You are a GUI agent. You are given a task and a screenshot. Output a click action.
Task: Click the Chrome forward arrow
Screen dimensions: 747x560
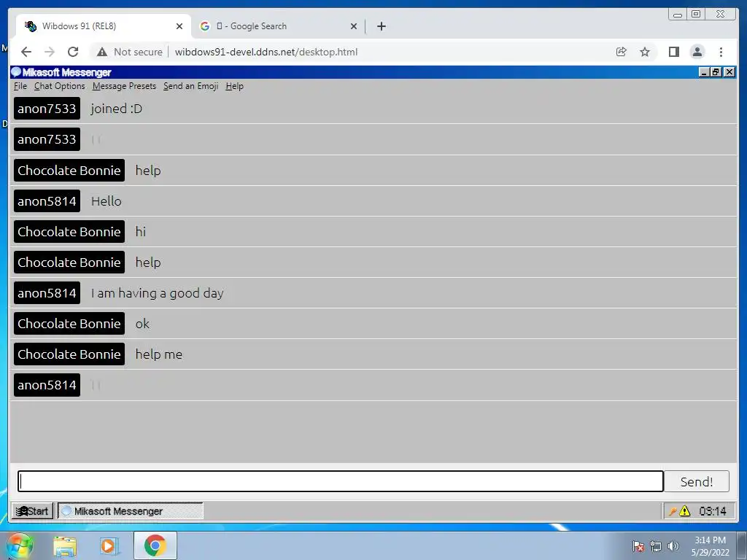[x=50, y=52]
